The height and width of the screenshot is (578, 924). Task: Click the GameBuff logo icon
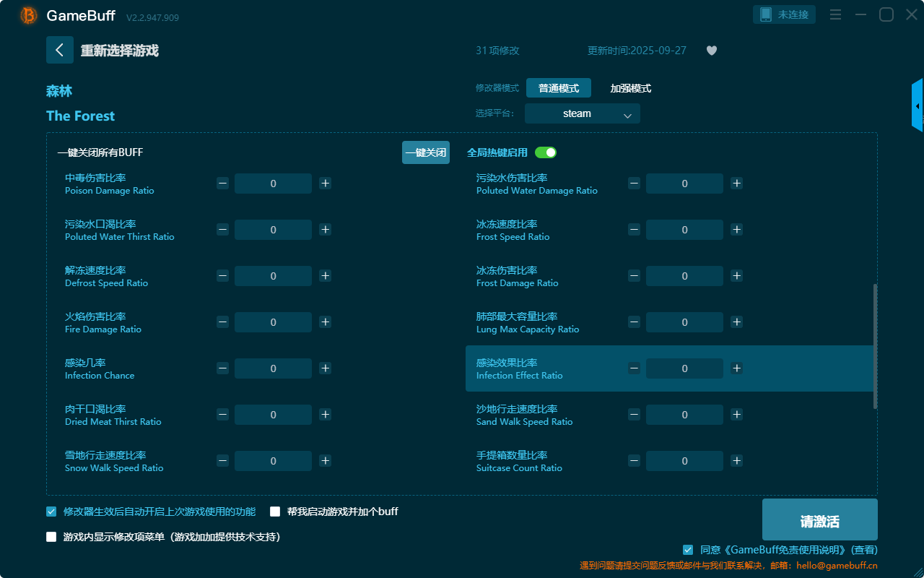pyautogui.click(x=29, y=15)
